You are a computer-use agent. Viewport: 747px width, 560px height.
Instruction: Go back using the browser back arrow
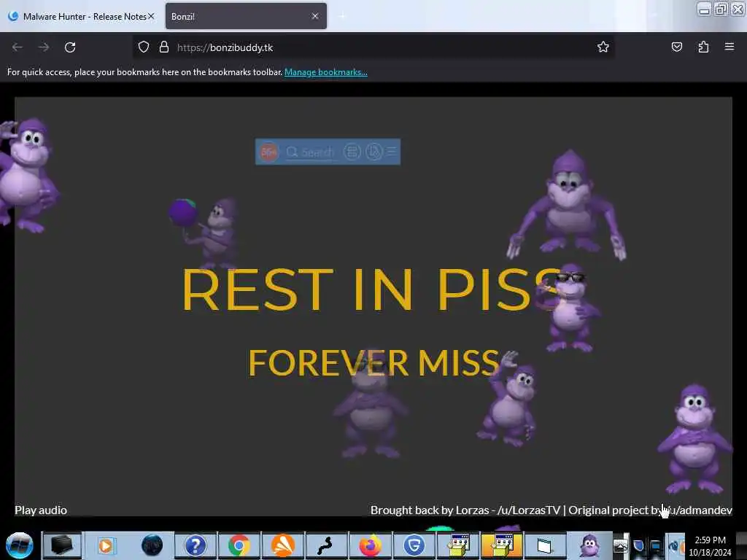click(18, 47)
